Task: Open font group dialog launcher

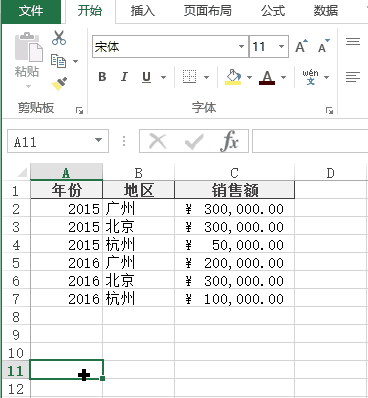Action: click(x=329, y=110)
